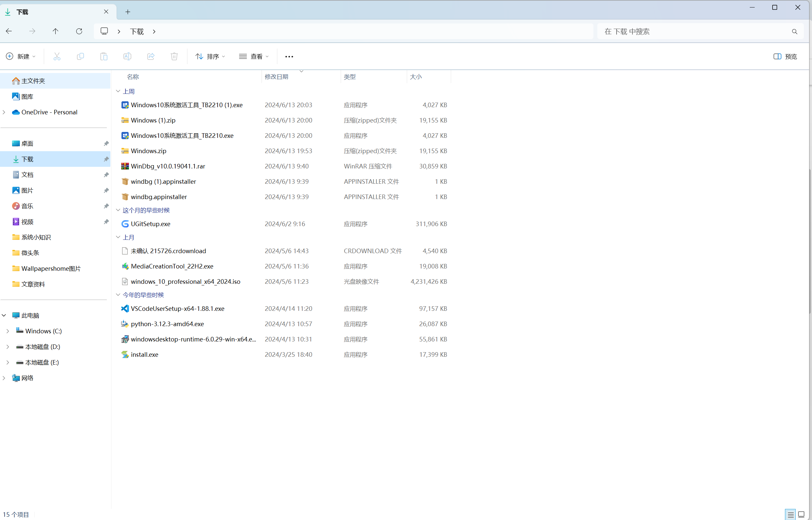Switch to details view in status bar
The height and width of the screenshot is (520, 812).
pos(791,514)
